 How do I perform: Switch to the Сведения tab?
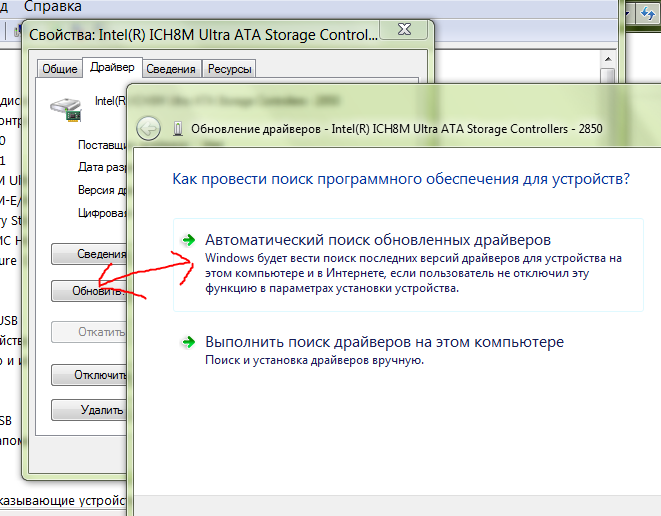tap(171, 69)
